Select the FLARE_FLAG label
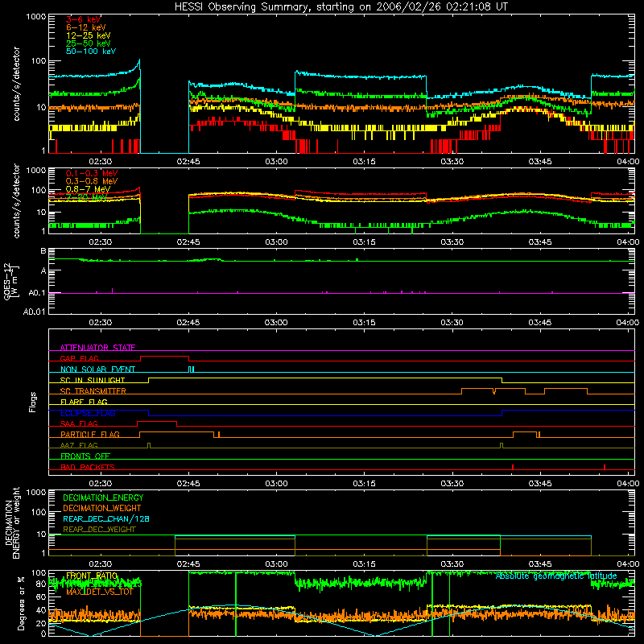This screenshot has height=644, width=644. click(x=84, y=402)
